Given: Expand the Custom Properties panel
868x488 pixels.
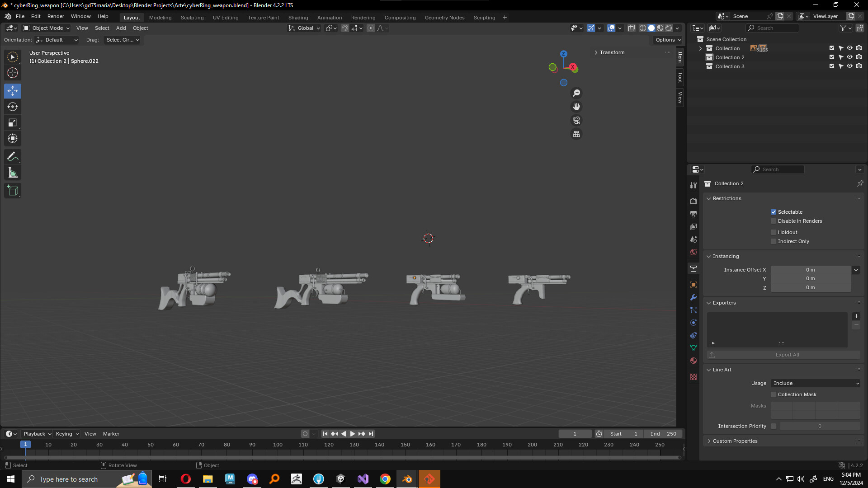Looking at the screenshot, I should (x=735, y=441).
